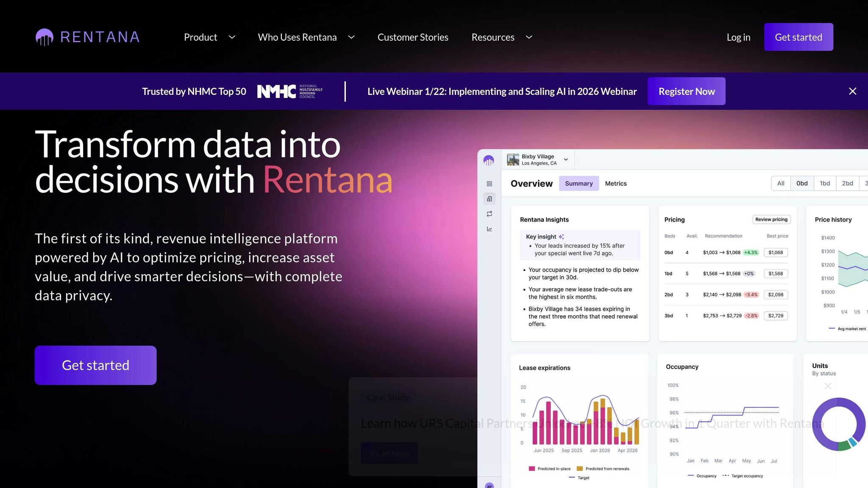Screen dimensions: 868x488
Task: Select the All bedroom filter
Action: click(x=781, y=183)
